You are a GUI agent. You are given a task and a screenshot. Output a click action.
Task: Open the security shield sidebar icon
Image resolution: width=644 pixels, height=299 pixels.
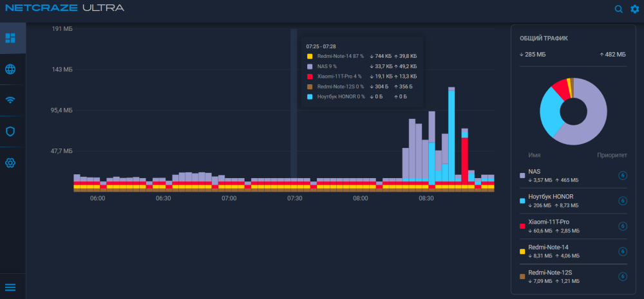point(10,132)
